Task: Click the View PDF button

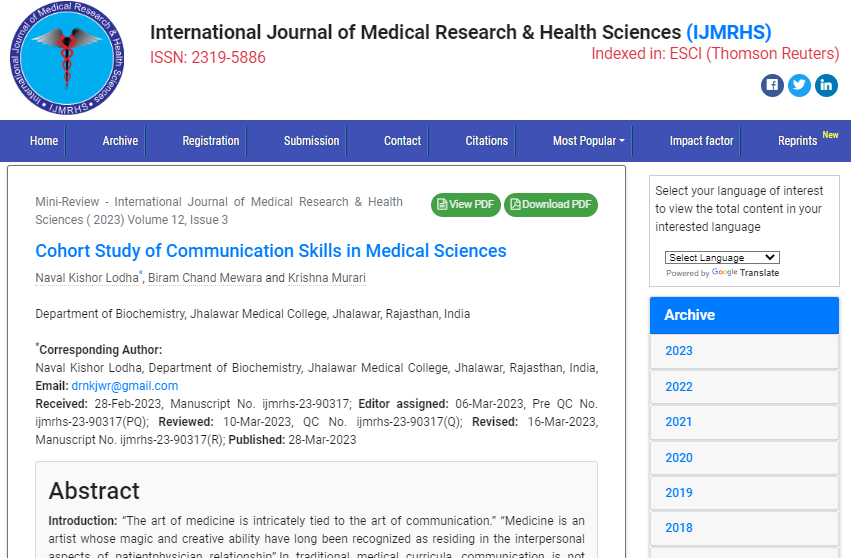Action: pos(466,205)
